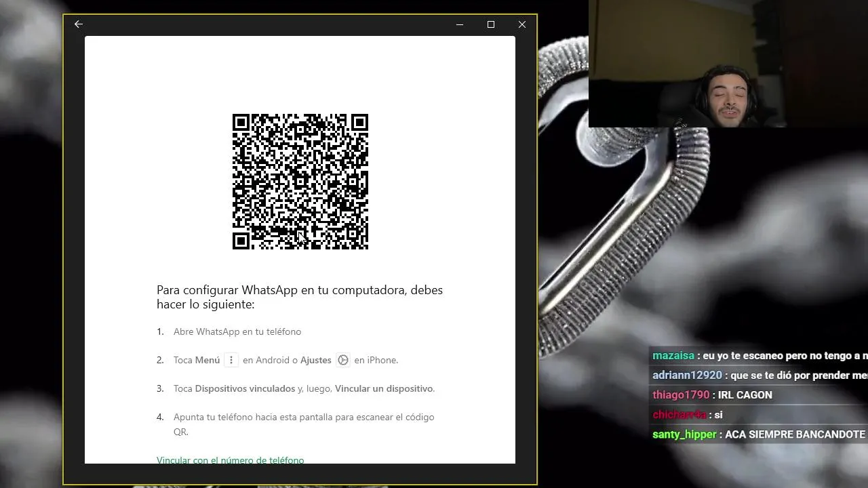The image size is (868, 488).
Task: Click the heading Para configurar WhatsApp en tu computadora
Action: [300, 297]
